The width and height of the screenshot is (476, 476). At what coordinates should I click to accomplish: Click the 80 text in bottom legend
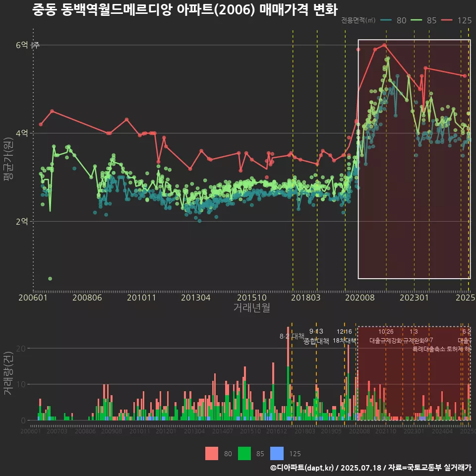pos(228,454)
